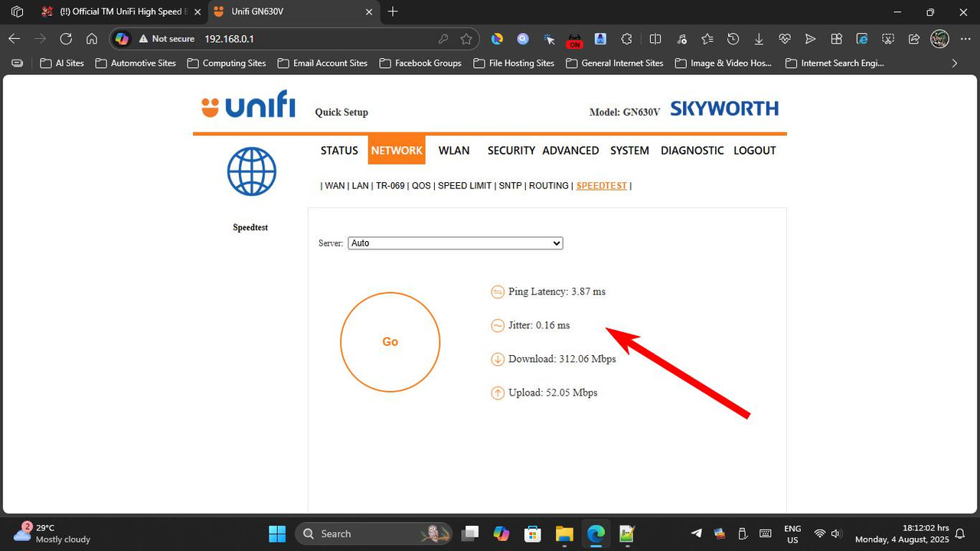The height and width of the screenshot is (551, 980).
Task: Open the WAN submenu link
Action: pos(335,186)
